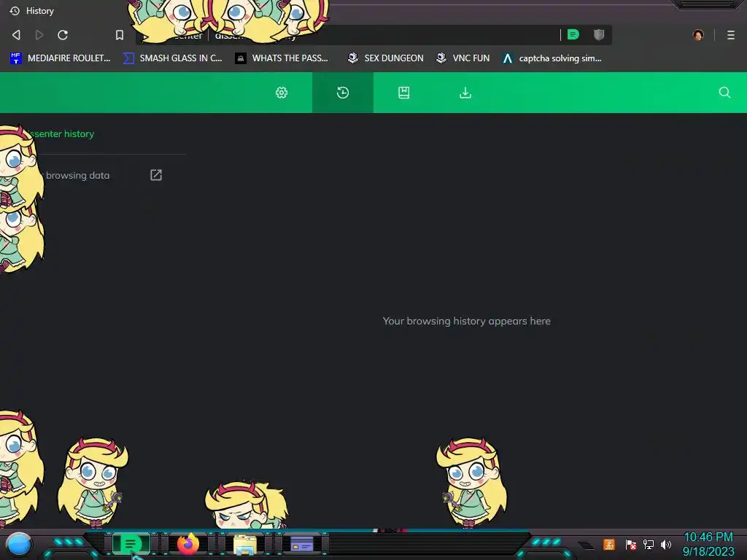Open the green Dissenter comment icon
The image size is (747, 560).
pyautogui.click(x=573, y=34)
